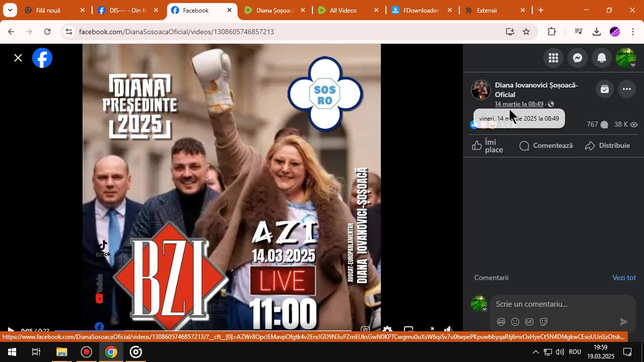
Task: Like the video with Îmi place
Action: [x=488, y=146]
